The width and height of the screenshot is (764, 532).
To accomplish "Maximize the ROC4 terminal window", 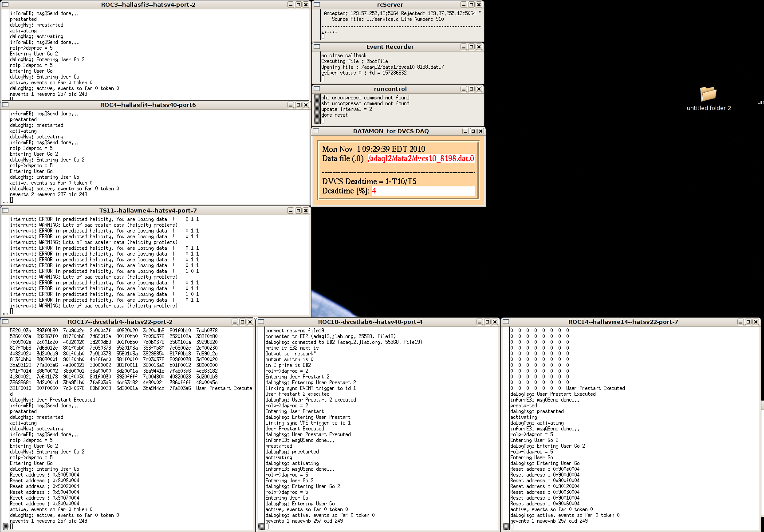I will click(x=298, y=105).
